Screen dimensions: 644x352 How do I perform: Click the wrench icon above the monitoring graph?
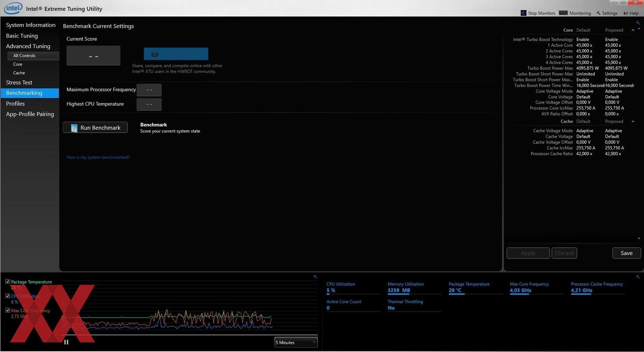pyautogui.click(x=315, y=277)
